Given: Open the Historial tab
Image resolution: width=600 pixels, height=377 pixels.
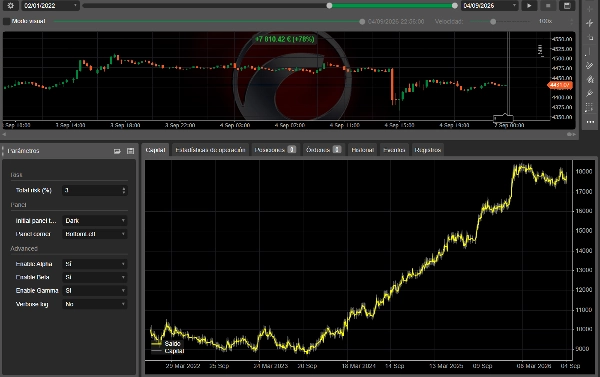Looking at the screenshot, I should [362, 150].
